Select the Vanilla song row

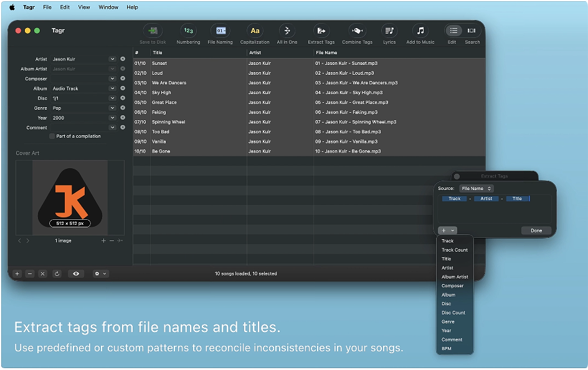[309, 141]
